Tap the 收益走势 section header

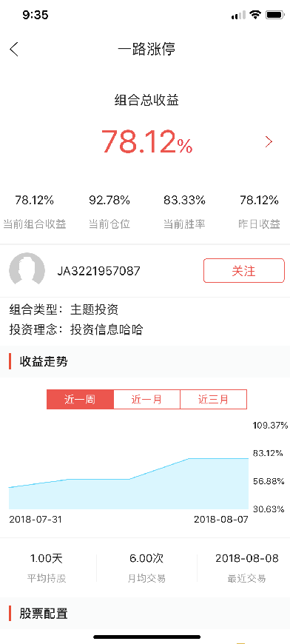click(44, 362)
